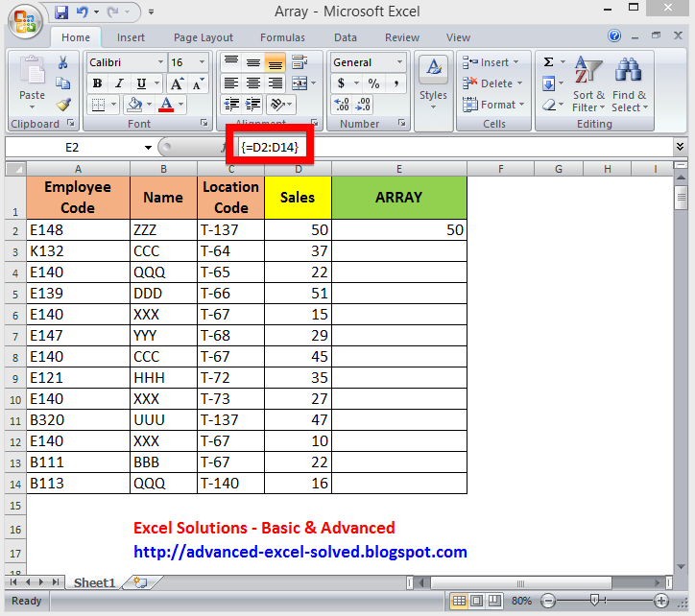The width and height of the screenshot is (695, 616).
Task: Set bottom vertical alignment
Action: (275, 62)
